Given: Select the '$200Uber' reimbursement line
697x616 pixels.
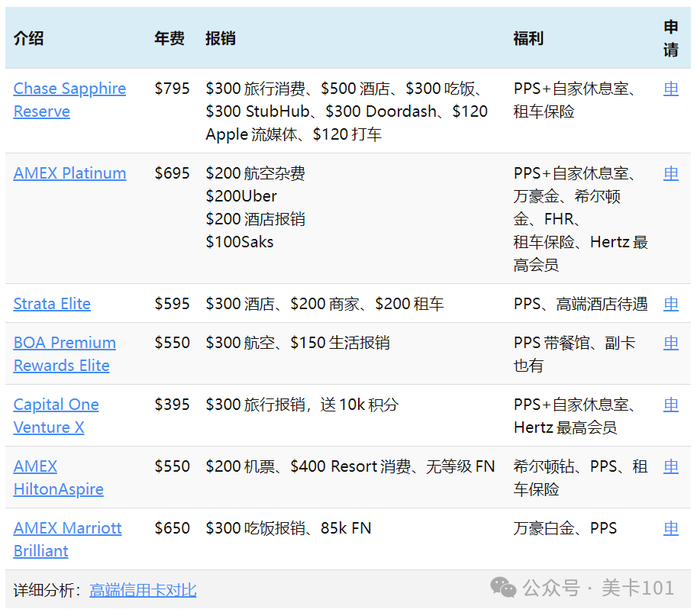Looking at the screenshot, I should [241, 196].
